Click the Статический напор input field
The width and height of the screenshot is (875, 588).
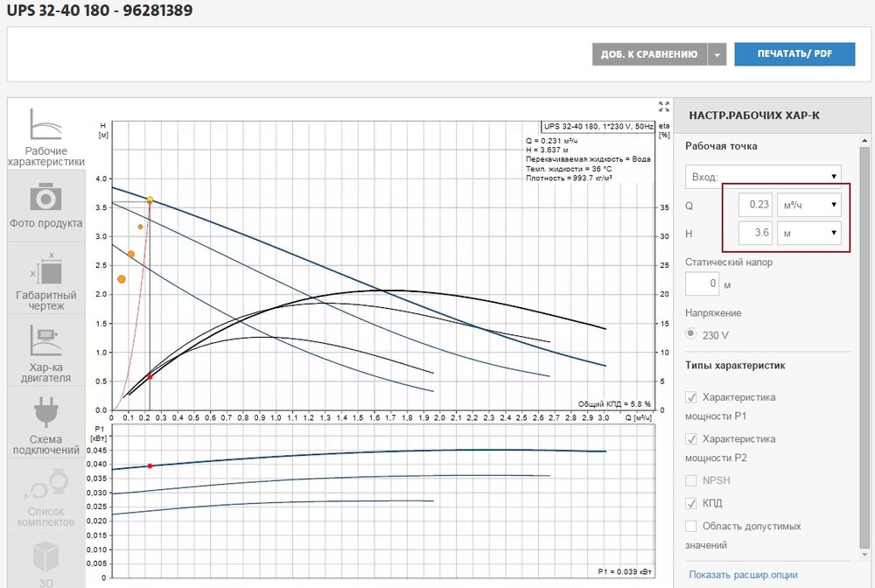(x=702, y=284)
